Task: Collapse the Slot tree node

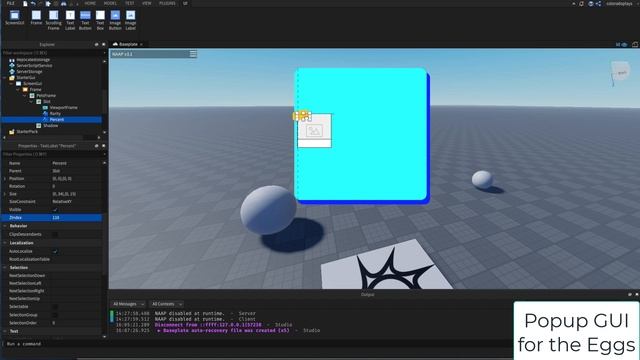Action: (x=32, y=102)
